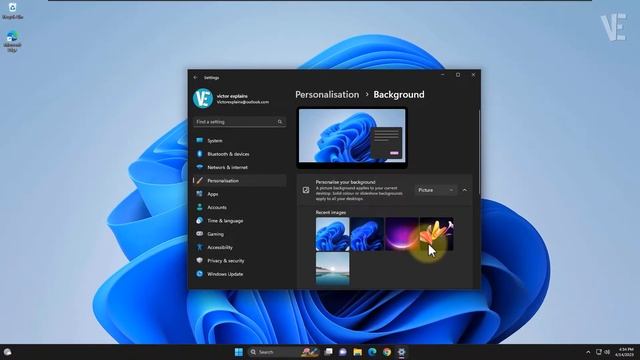Screen dimensions: 640x360
Task: Minimize the Settings window
Action: (x=443, y=75)
